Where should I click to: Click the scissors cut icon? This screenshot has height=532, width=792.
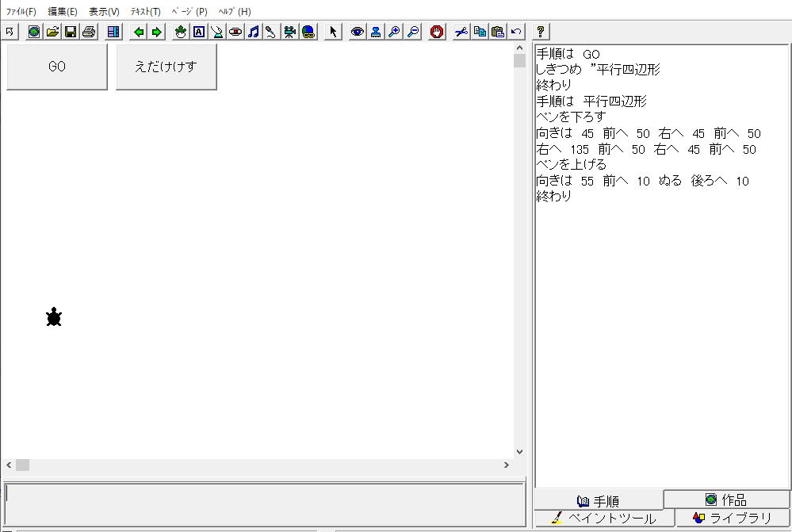[461, 32]
